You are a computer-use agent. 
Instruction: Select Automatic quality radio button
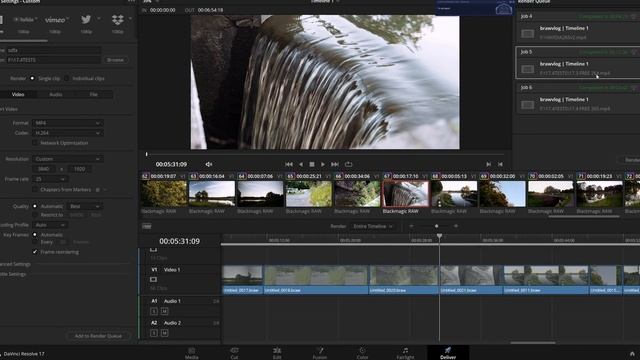coord(35,206)
